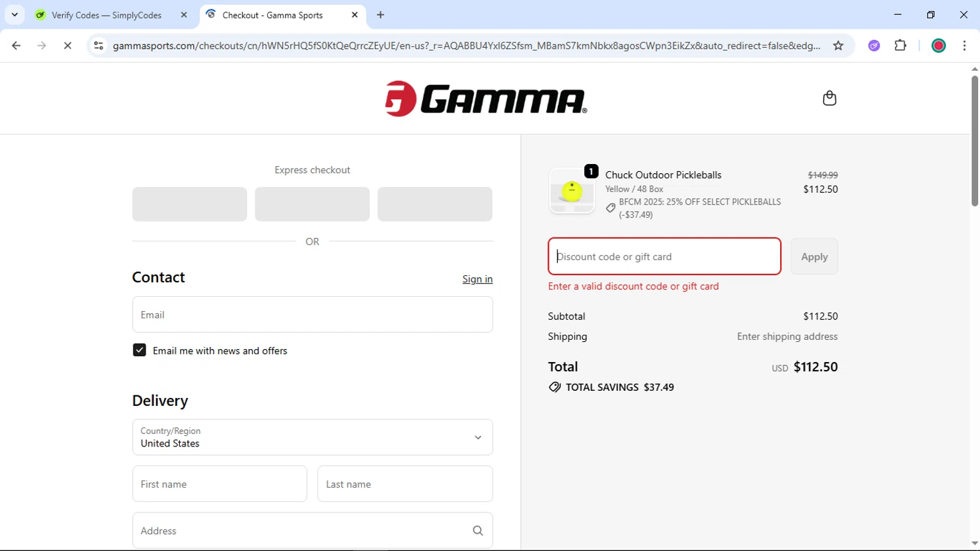Click the Total Savings tag icon

click(555, 388)
